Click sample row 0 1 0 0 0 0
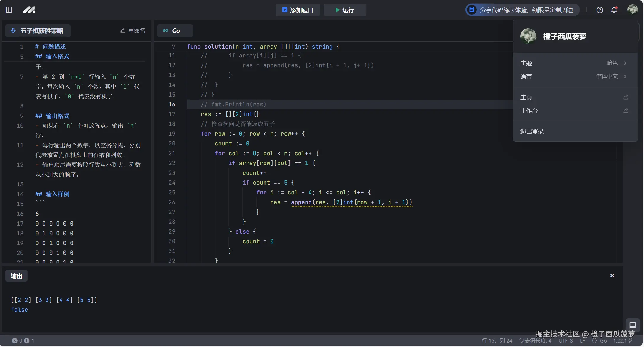This screenshot has height=347, width=644. 54,233
